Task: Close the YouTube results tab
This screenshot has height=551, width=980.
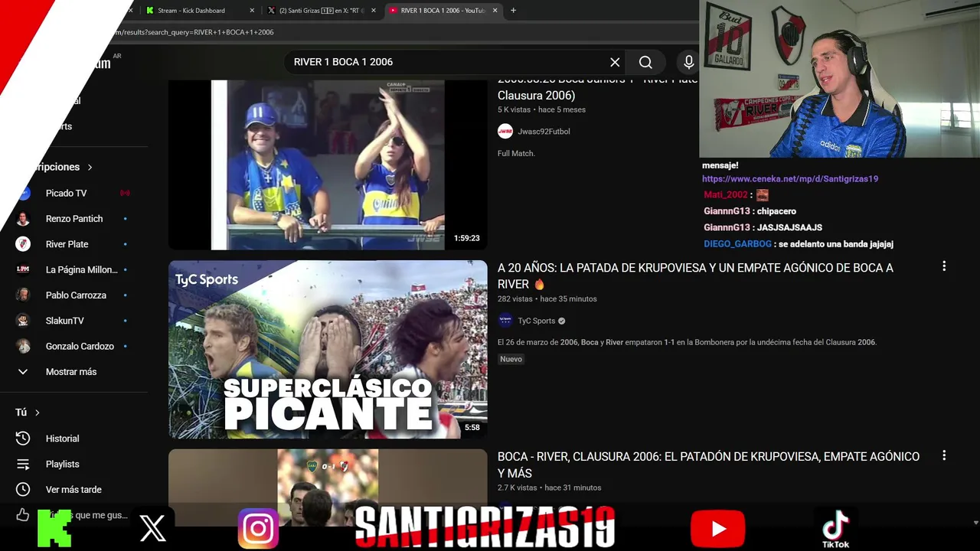Action: click(x=495, y=11)
